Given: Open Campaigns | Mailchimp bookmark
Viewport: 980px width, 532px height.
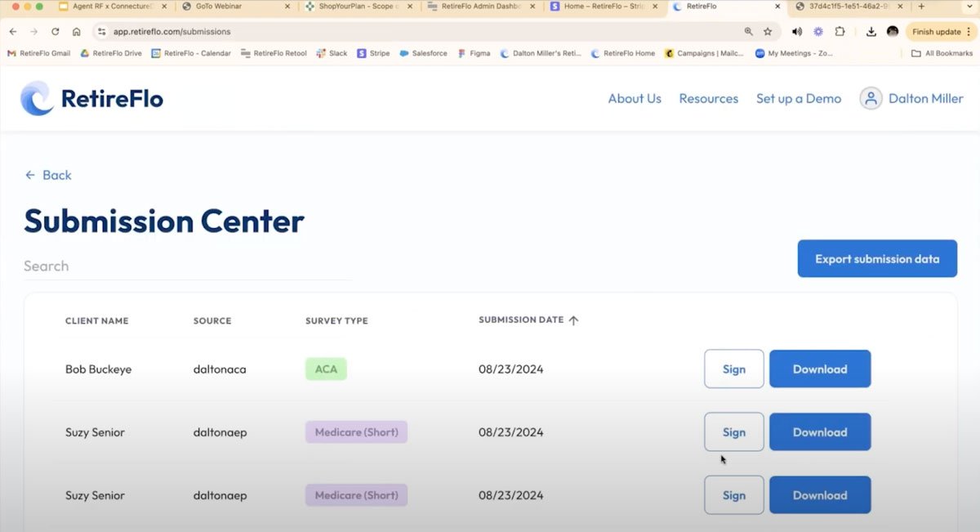Looking at the screenshot, I should point(706,54).
